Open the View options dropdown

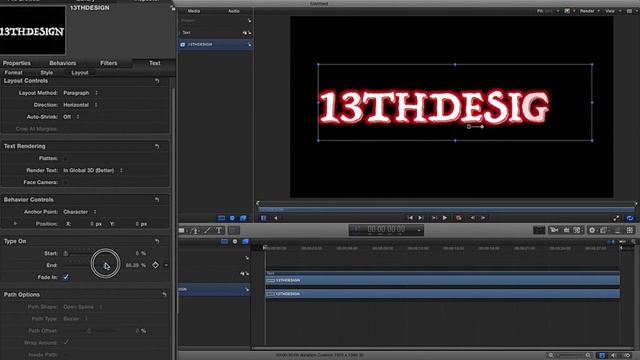pyautogui.click(x=612, y=11)
